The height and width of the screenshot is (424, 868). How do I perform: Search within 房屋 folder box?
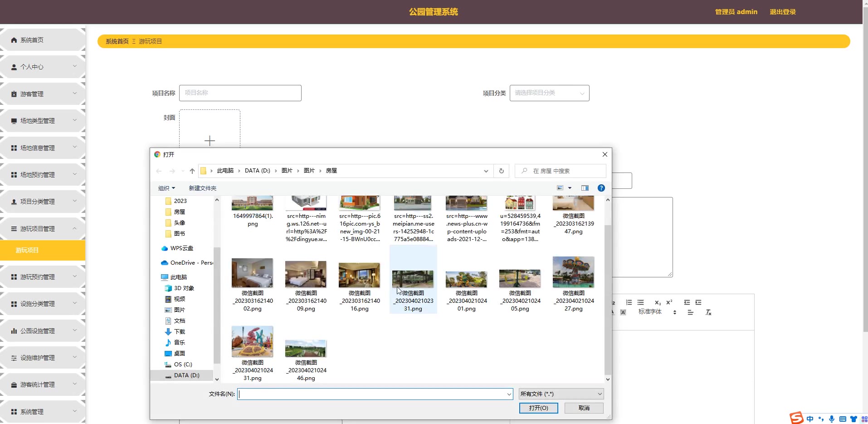pyautogui.click(x=561, y=171)
